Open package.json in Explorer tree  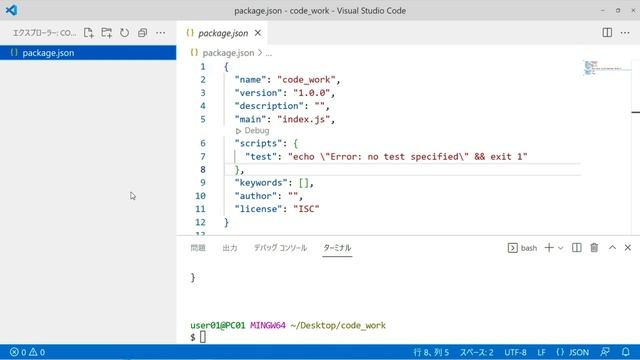[88, 53]
